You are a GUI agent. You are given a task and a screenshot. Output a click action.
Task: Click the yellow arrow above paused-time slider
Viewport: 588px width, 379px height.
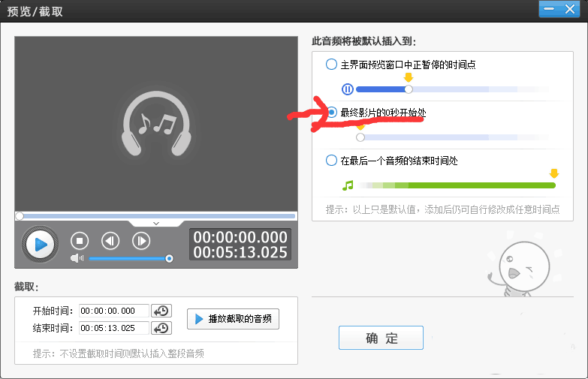pos(409,77)
